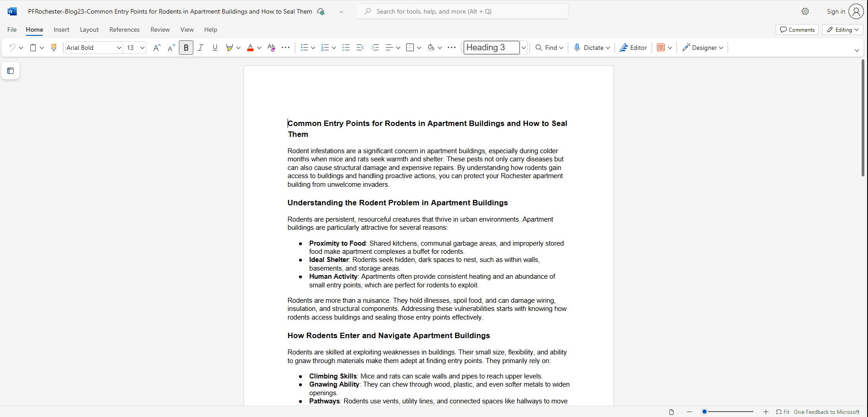This screenshot has width=868, height=417.
Task: Switch to the View tab
Action: (187, 29)
